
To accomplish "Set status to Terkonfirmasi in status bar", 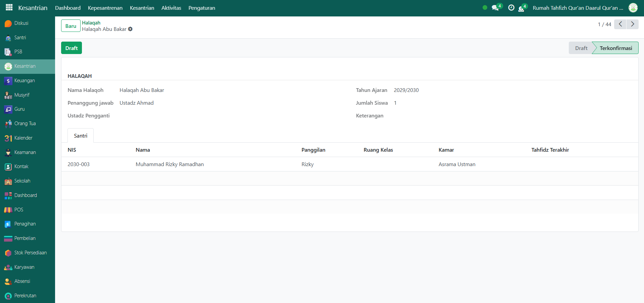I will pyautogui.click(x=615, y=48).
